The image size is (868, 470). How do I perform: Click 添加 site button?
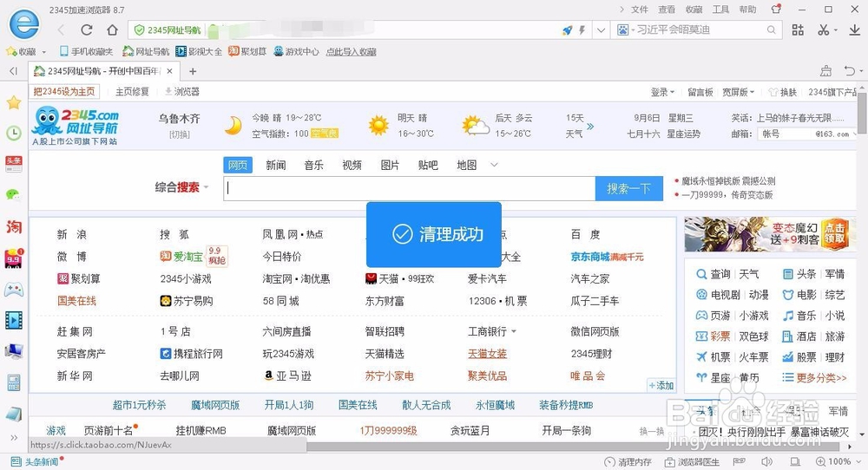661,385
